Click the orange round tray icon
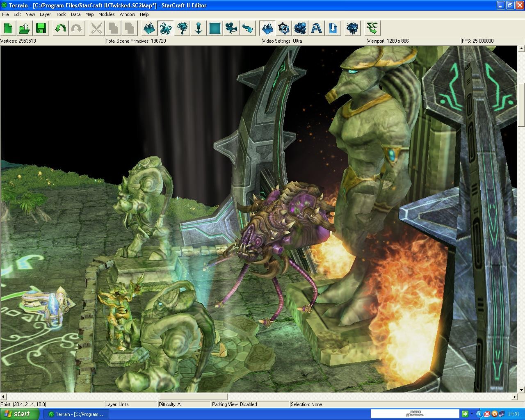The image size is (525, 420). pos(494,414)
